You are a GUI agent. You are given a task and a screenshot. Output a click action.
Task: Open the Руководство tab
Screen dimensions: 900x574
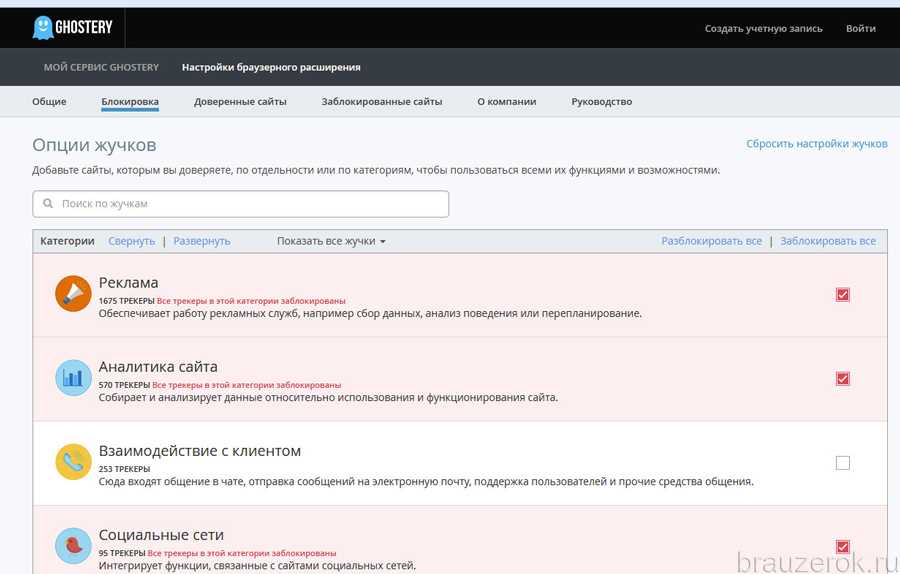602,102
